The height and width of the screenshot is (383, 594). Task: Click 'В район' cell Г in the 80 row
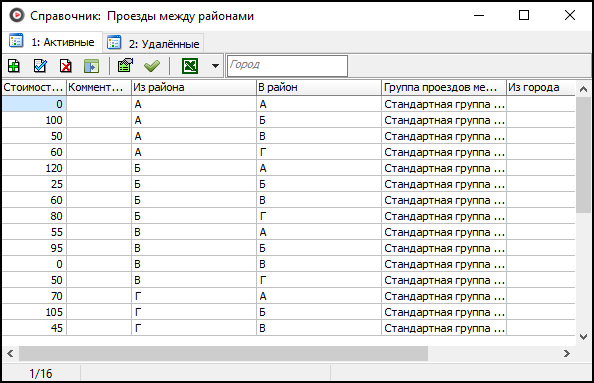319,216
